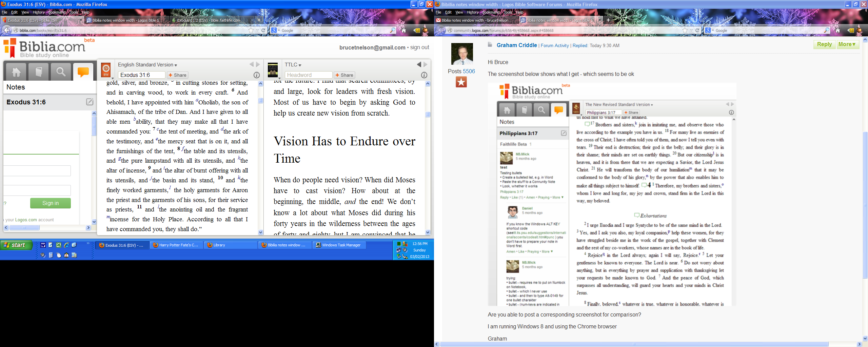Screen dimensions: 868x347
Task: Open File menu in the Biblia Firefox window
Action: pos(4,12)
